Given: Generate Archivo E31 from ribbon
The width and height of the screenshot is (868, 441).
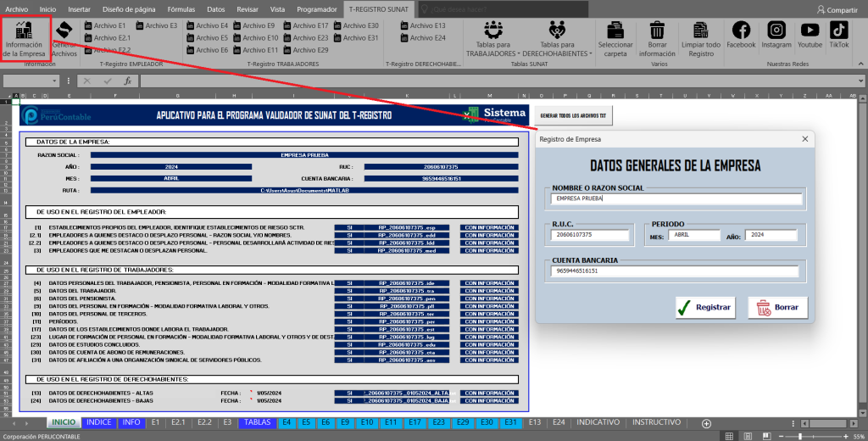Looking at the screenshot, I should 356,37.
